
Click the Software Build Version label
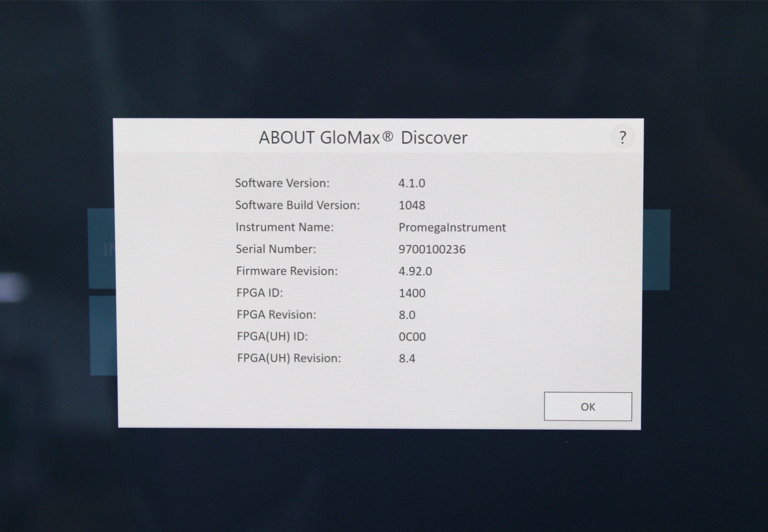298,205
